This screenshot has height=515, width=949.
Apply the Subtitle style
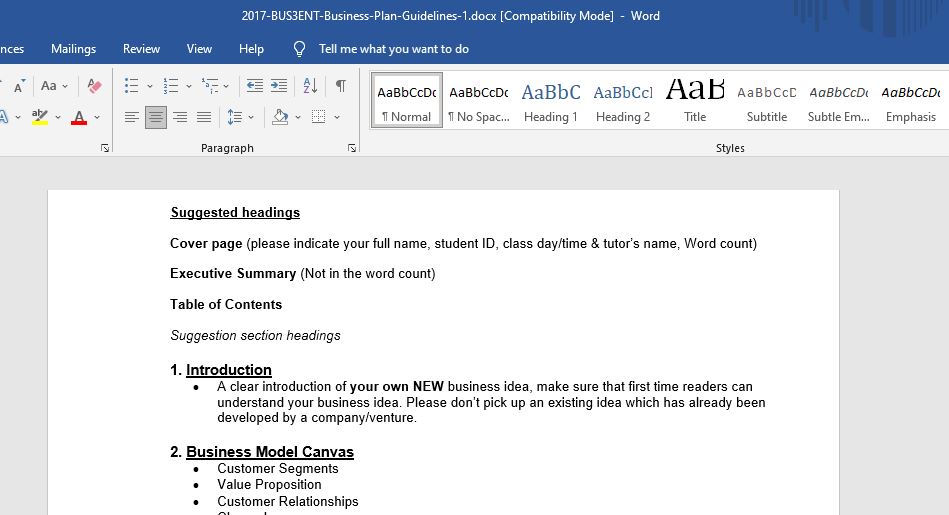[x=767, y=100]
